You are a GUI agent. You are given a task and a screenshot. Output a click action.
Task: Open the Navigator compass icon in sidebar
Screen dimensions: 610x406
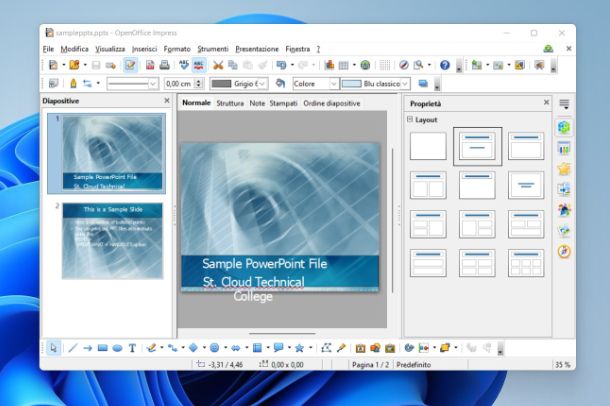coord(564,251)
